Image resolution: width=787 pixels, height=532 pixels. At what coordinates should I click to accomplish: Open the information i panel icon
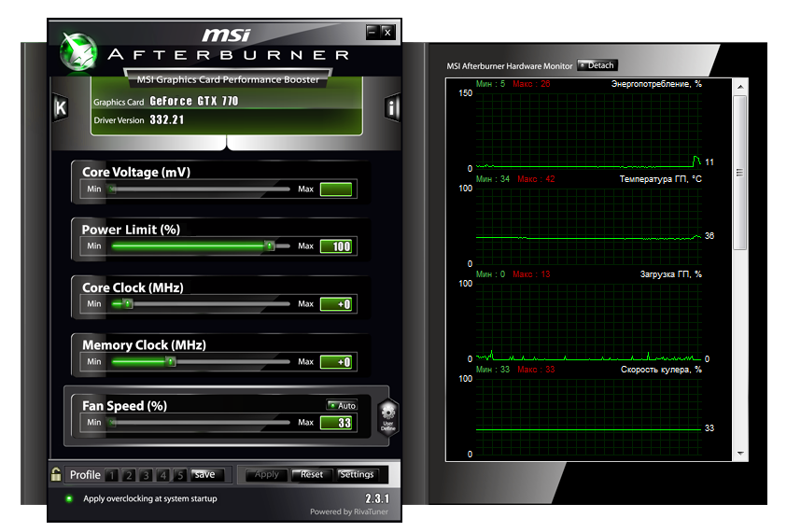[392, 107]
